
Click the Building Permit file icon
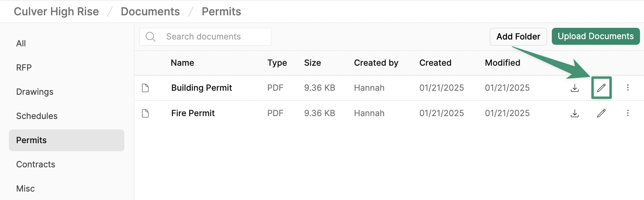point(145,88)
